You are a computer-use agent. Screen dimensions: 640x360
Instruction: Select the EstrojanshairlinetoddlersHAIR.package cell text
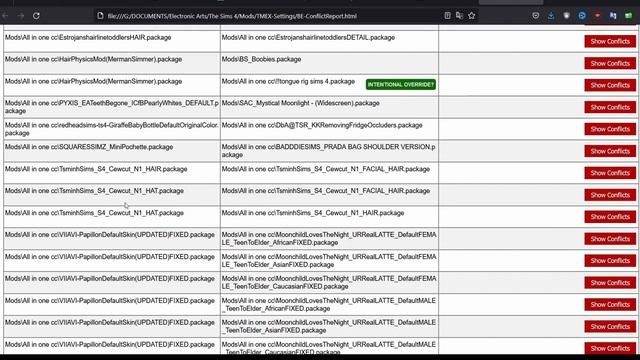(x=88, y=38)
